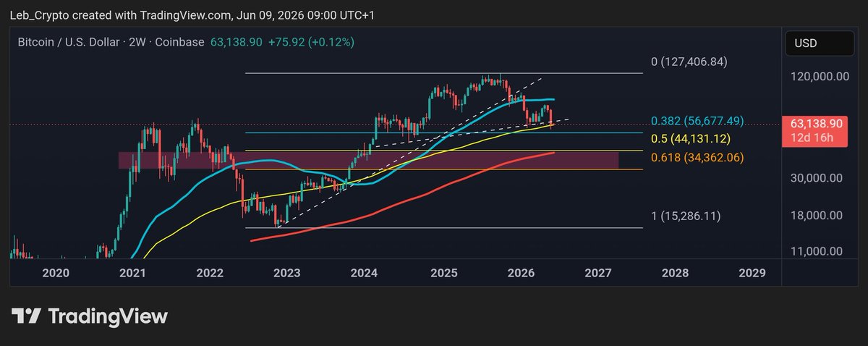868x346 pixels.
Task: Click the Leb_Crypto created with TradingView.com caption
Action: [192, 15]
